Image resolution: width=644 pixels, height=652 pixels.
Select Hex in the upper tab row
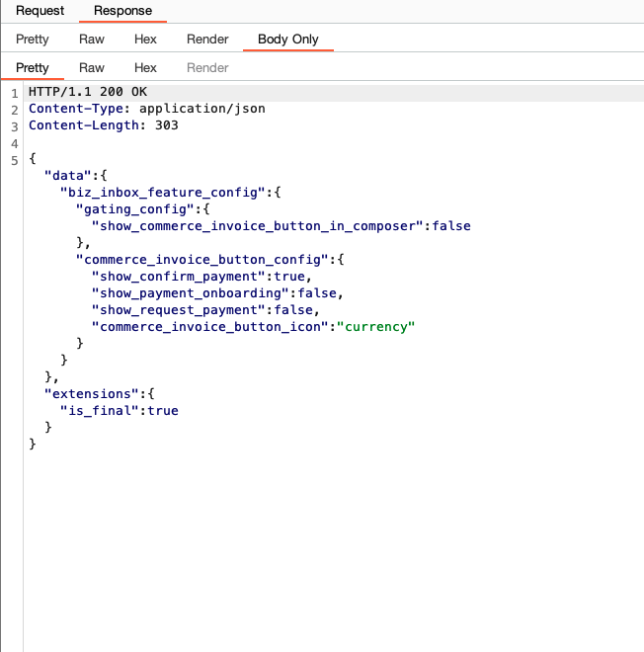point(145,40)
